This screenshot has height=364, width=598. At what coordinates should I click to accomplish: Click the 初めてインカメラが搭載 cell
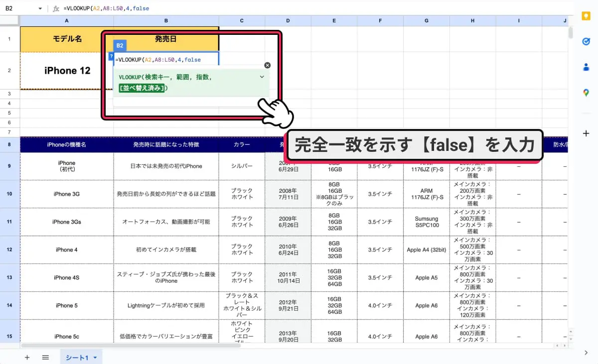166,249
